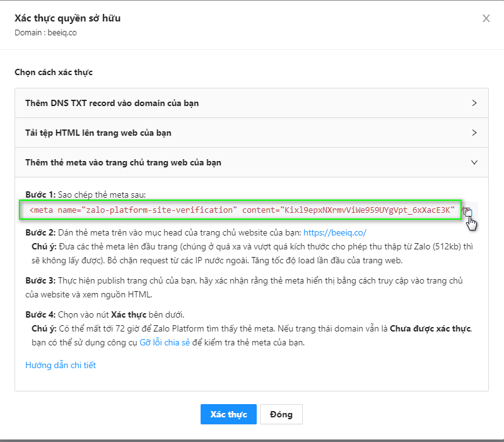Expand the DNS TXT record chevron arrow
Viewport: 504px width, 442px height.
click(x=474, y=103)
